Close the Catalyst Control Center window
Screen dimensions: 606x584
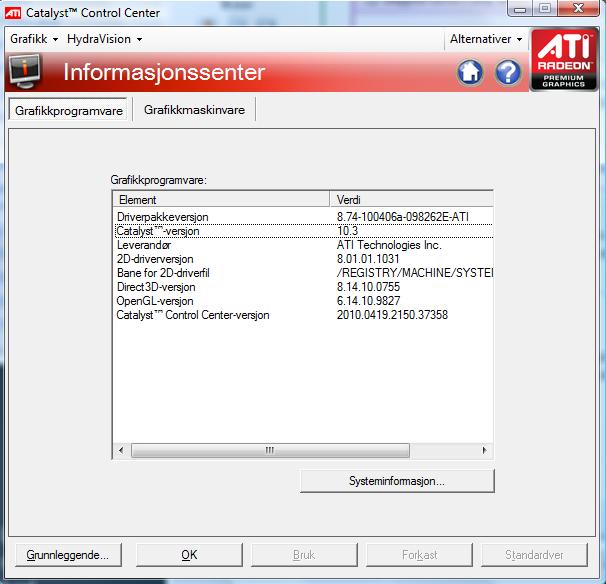click(x=578, y=9)
